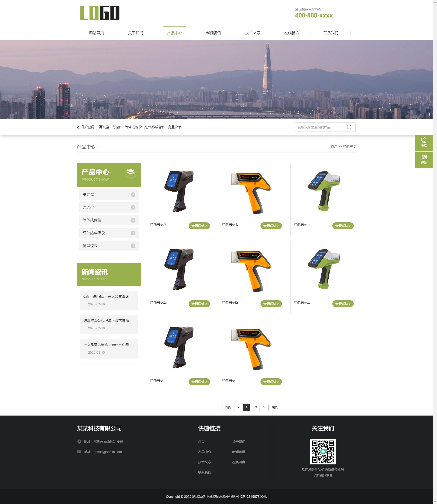Image resolution: width=437 pixels, height=504 pixels.
Task: Go to previous page with << button
Action: 238,407
